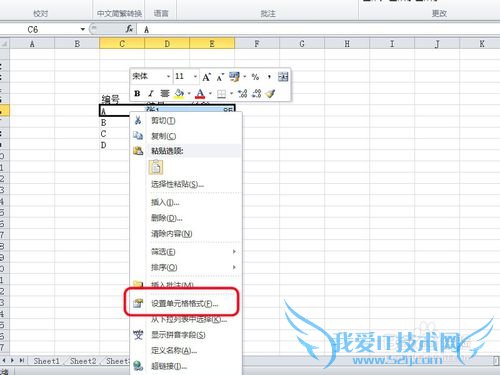
Task: Expand the borders dropdown arrow
Action: pos(231,94)
